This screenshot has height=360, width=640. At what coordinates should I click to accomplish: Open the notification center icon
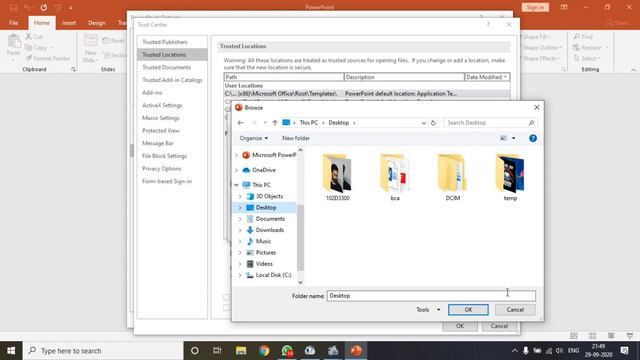624,351
